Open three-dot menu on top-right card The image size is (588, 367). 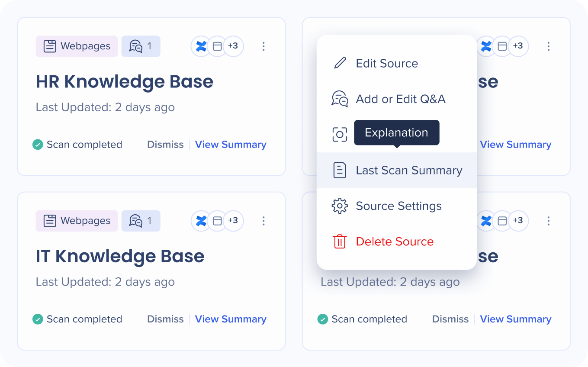point(548,46)
